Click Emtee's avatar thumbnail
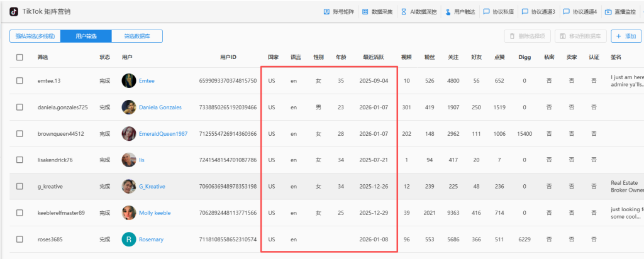The height and width of the screenshot is (259, 644). [129, 81]
